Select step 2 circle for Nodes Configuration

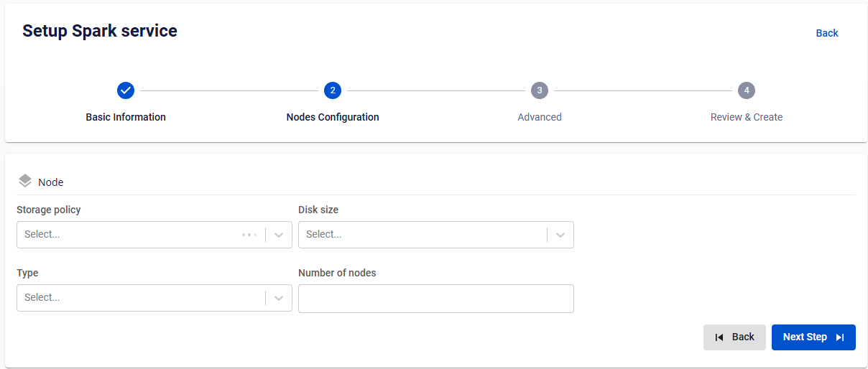click(x=333, y=90)
